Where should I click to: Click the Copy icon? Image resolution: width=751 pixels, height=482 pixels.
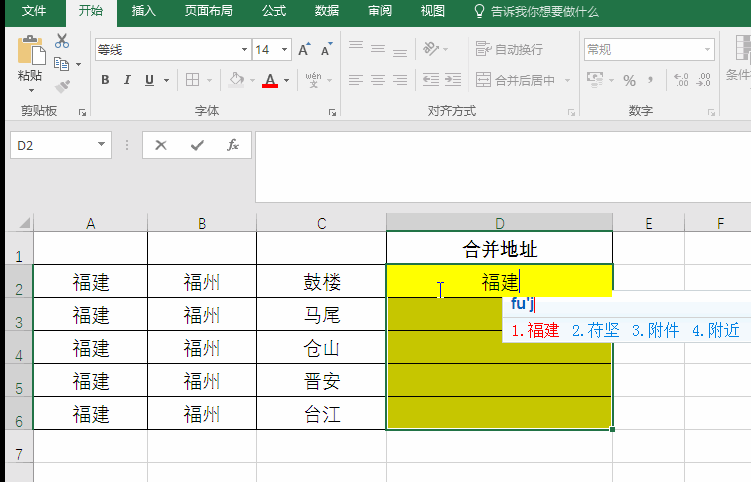click(61, 64)
